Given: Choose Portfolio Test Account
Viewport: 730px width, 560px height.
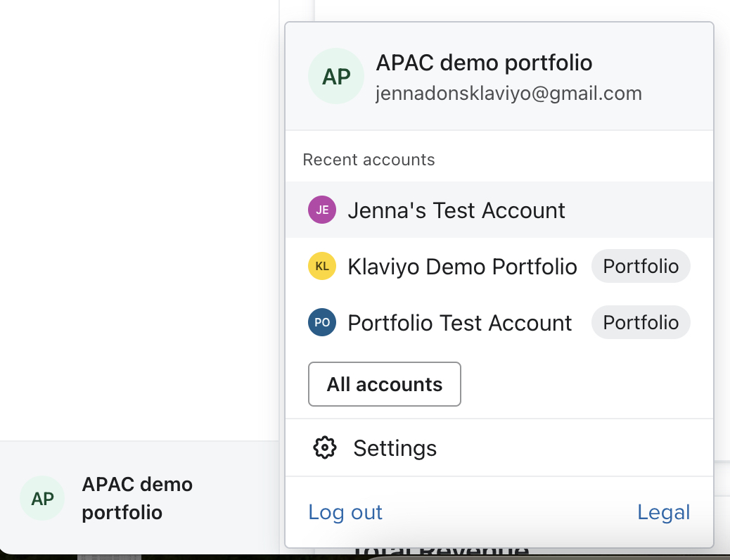Looking at the screenshot, I should pos(459,322).
